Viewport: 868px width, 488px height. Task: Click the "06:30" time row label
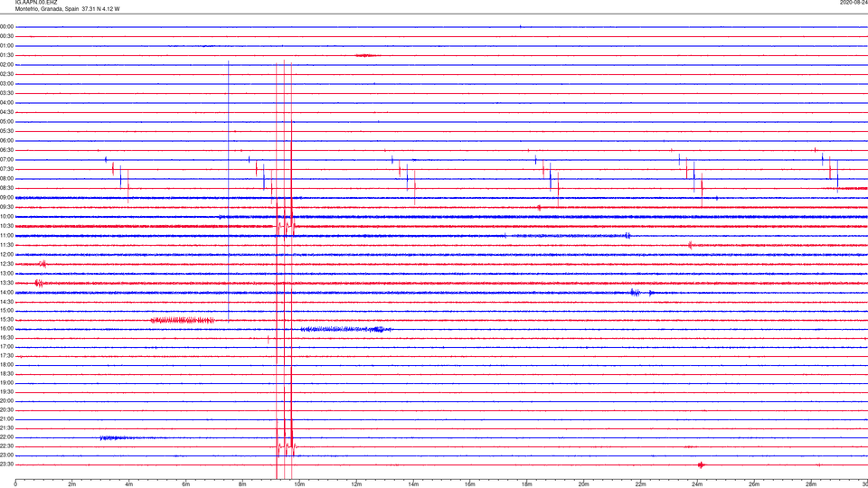click(x=7, y=150)
